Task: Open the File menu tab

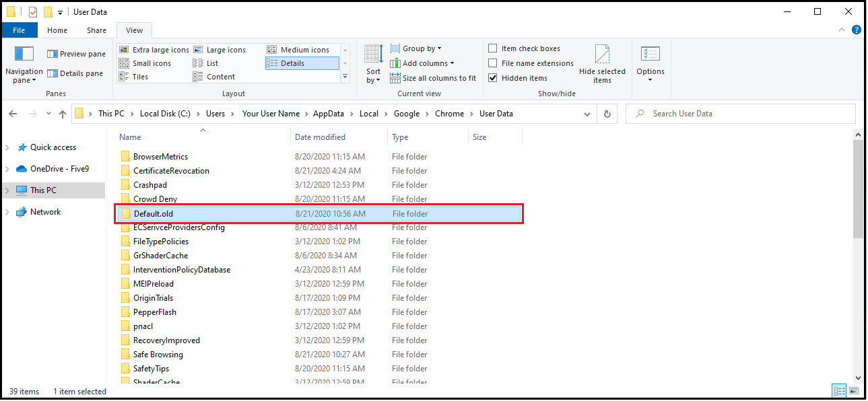Action: 19,30
